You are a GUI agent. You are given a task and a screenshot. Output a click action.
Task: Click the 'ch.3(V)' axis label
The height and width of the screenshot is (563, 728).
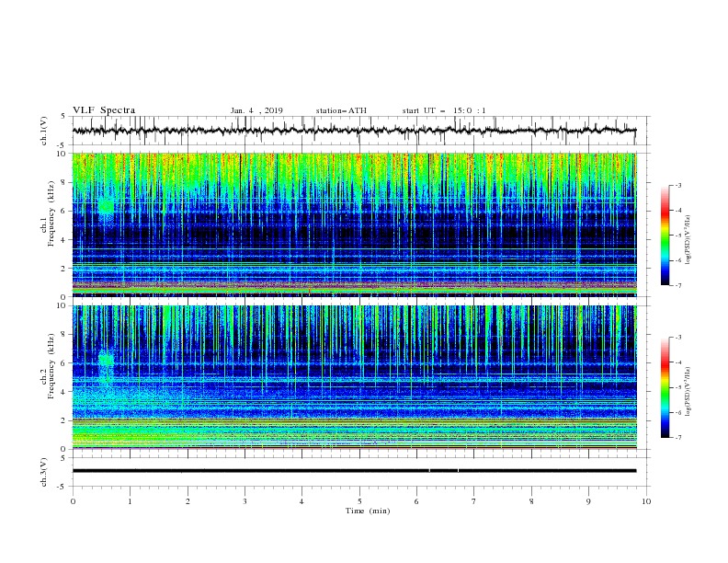(x=44, y=472)
